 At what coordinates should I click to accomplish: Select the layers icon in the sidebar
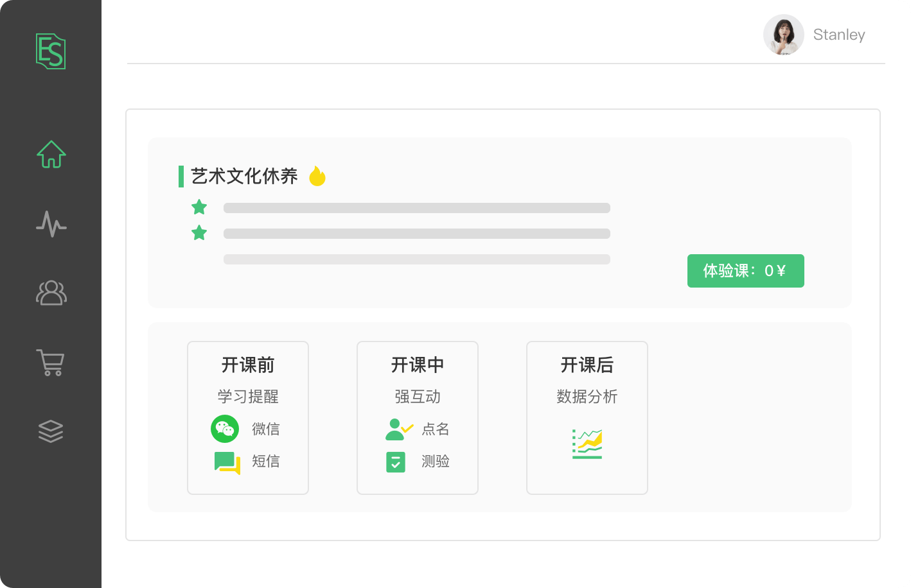point(51,431)
